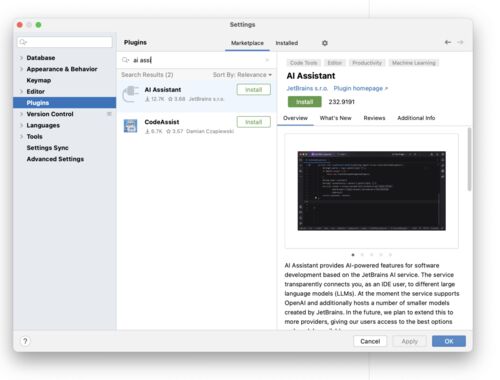Open the plugins gear settings menu

tap(325, 43)
